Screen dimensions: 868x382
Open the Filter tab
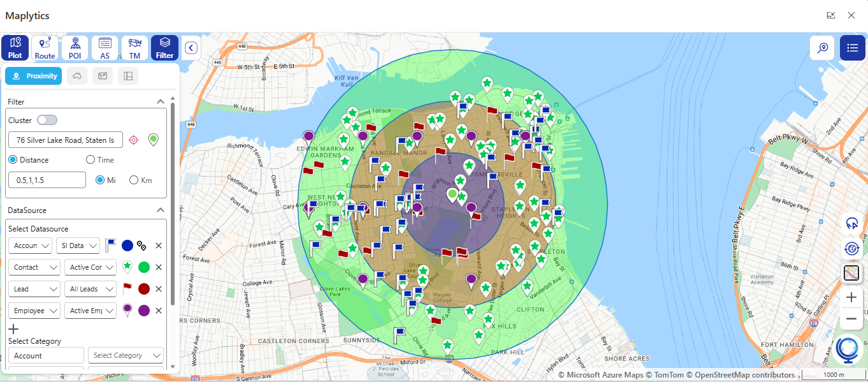coord(164,48)
